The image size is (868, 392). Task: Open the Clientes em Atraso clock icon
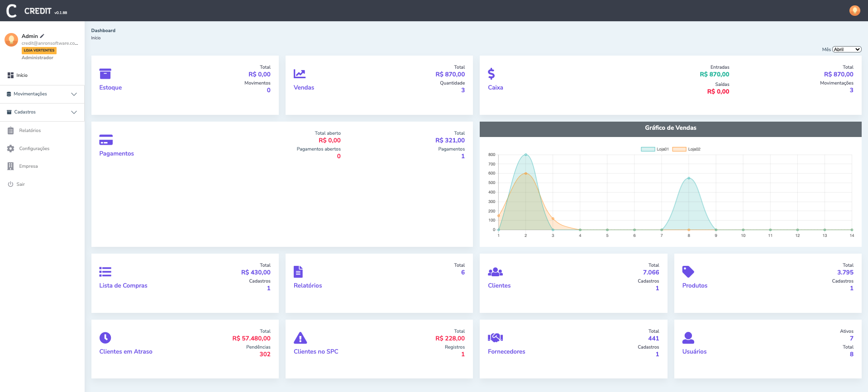click(105, 338)
